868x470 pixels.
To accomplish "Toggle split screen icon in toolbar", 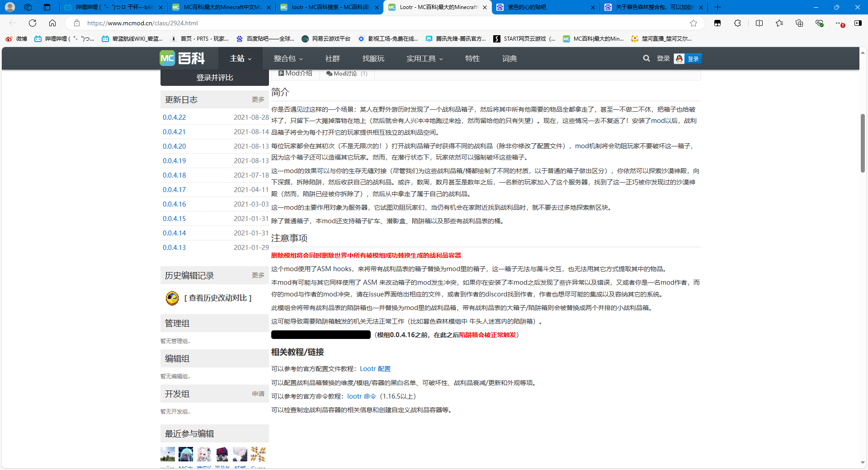I will (759, 23).
